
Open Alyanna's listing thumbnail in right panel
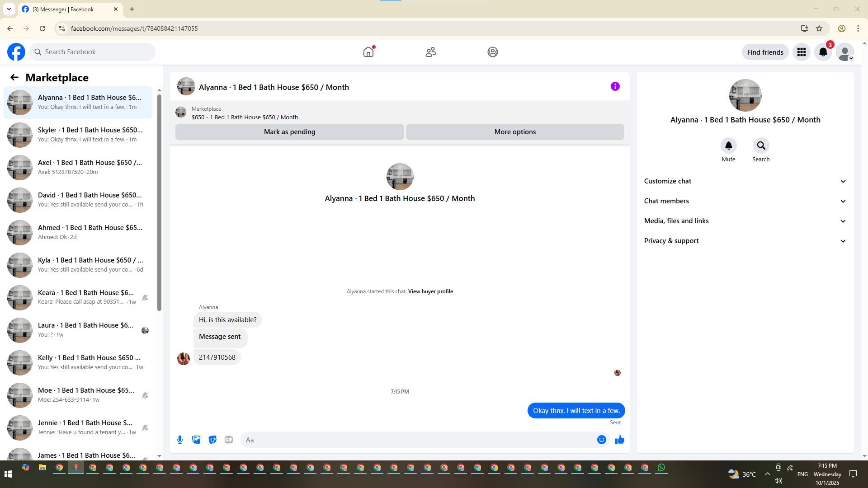pos(745,95)
